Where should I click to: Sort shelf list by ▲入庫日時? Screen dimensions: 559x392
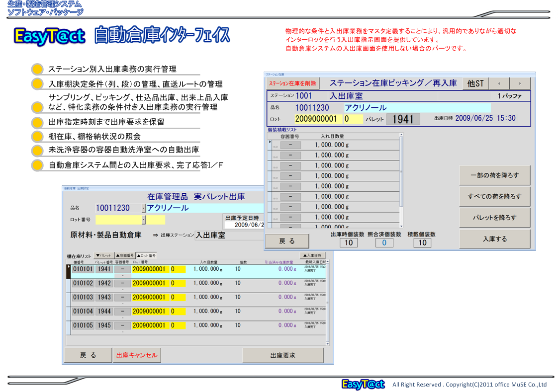tap(312, 255)
